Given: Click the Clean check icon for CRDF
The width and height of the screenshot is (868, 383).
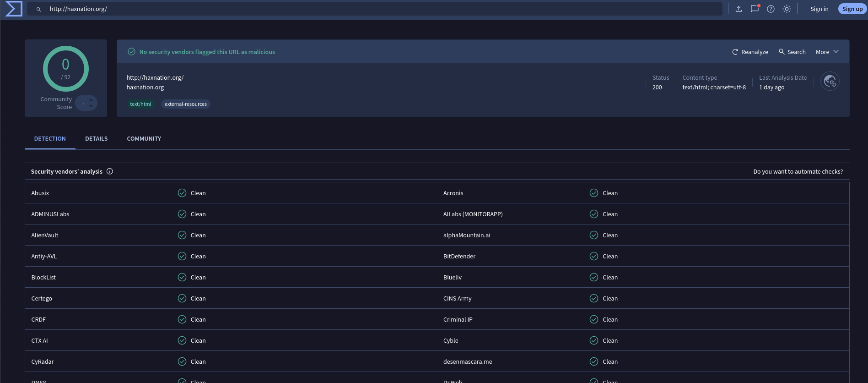Looking at the screenshot, I should coord(182,319).
